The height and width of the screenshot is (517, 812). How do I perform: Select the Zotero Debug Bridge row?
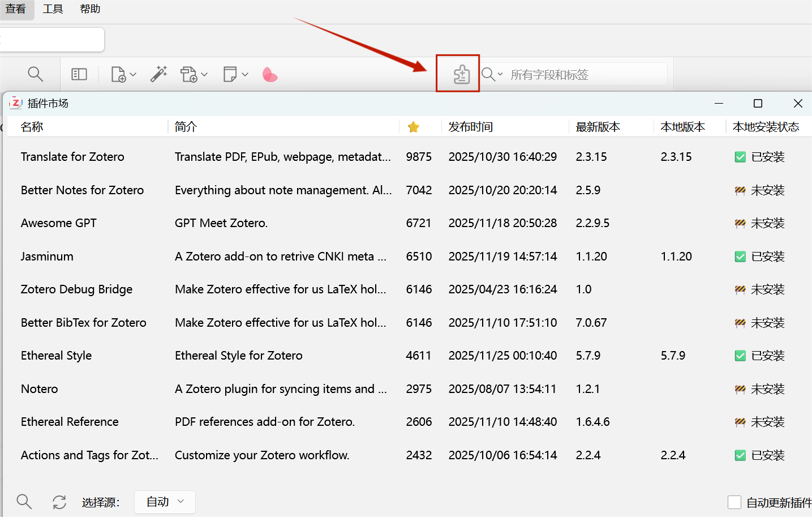[407, 289]
